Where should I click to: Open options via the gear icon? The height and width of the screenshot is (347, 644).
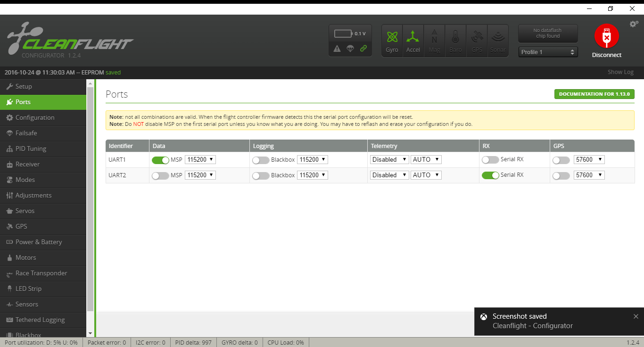[x=634, y=24]
